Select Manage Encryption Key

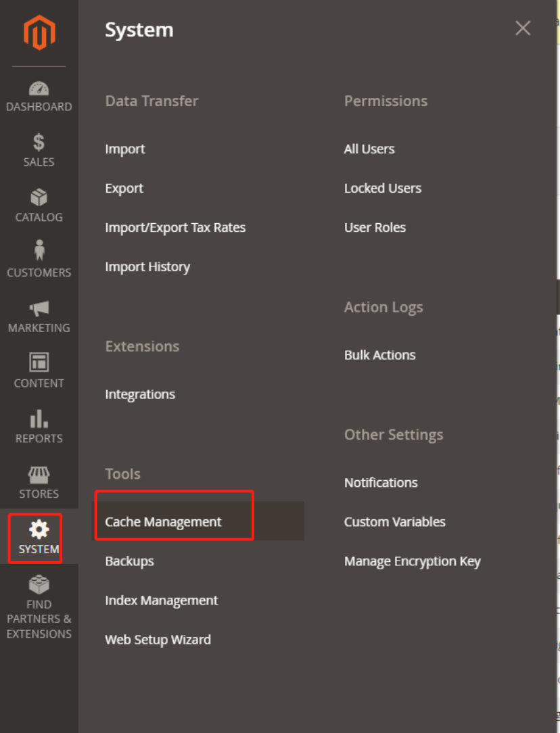[413, 561]
